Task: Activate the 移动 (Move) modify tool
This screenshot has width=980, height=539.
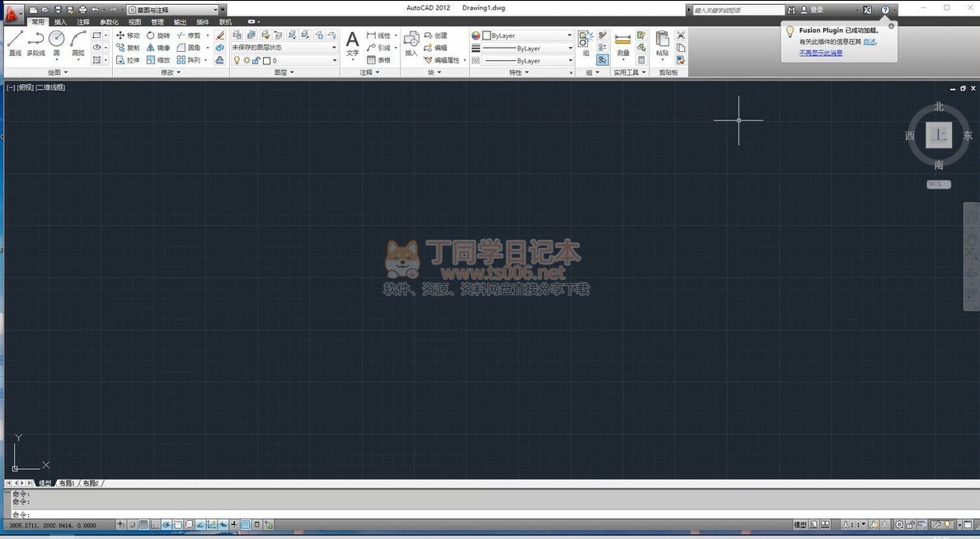Action: (x=128, y=35)
